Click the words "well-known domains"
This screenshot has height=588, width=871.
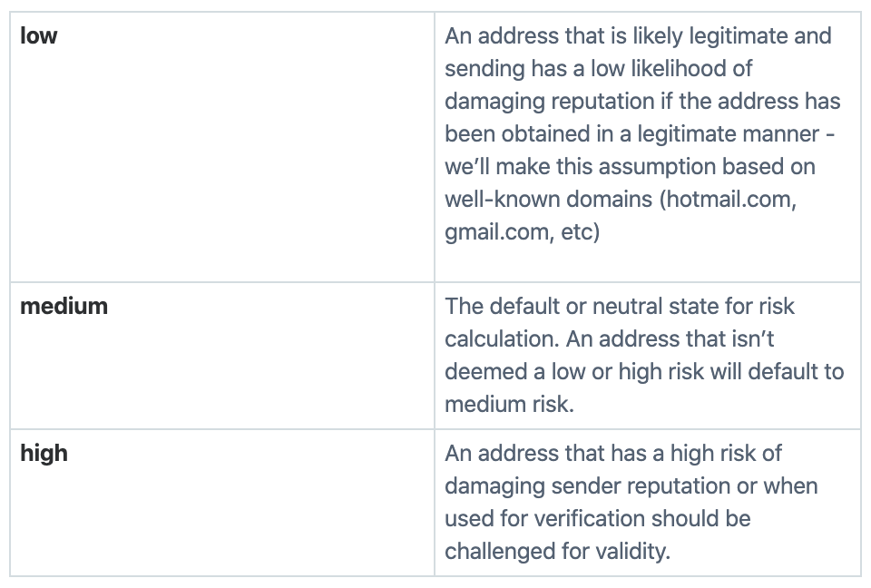click(548, 200)
